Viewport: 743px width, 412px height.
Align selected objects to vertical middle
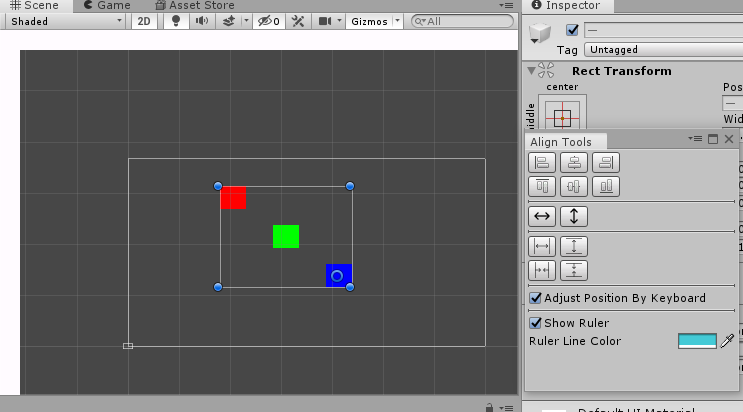(574, 186)
